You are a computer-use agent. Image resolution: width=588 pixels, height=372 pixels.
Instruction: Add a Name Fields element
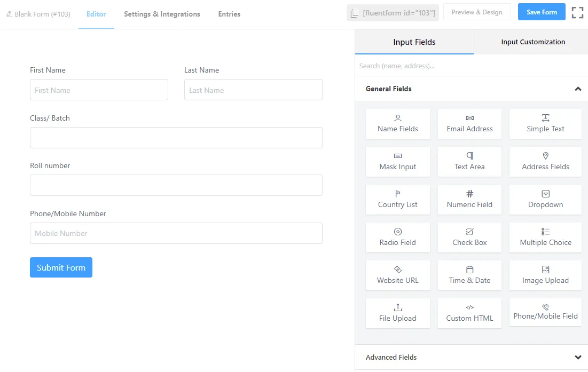397,124
